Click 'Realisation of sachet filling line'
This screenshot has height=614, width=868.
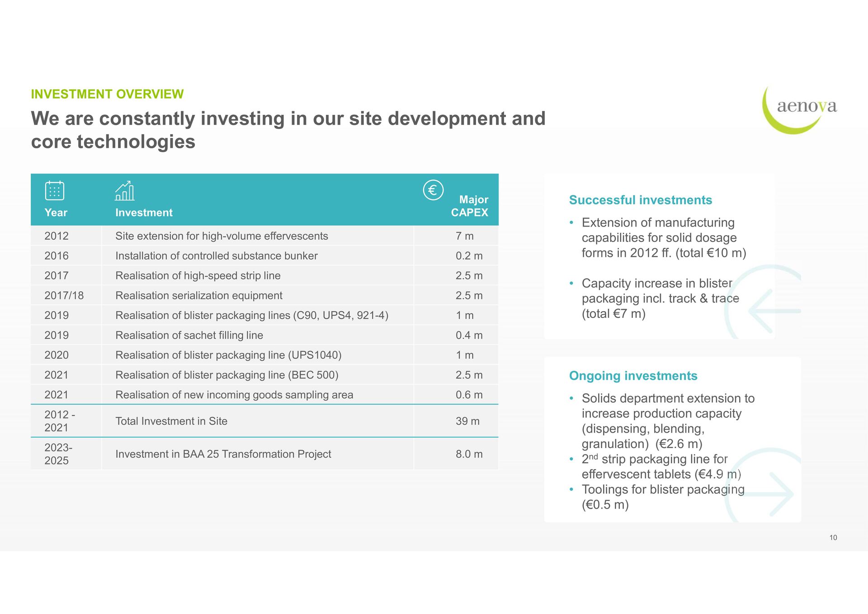189,335
